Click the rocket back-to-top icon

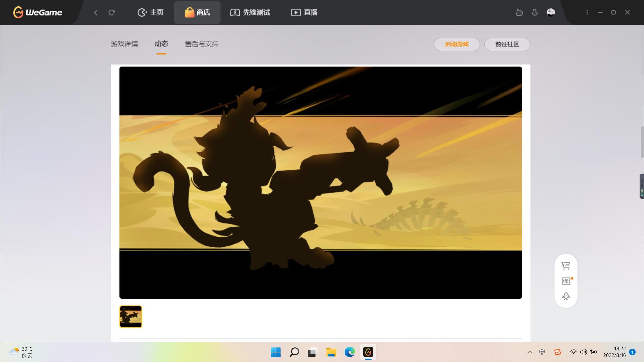[x=566, y=296]
